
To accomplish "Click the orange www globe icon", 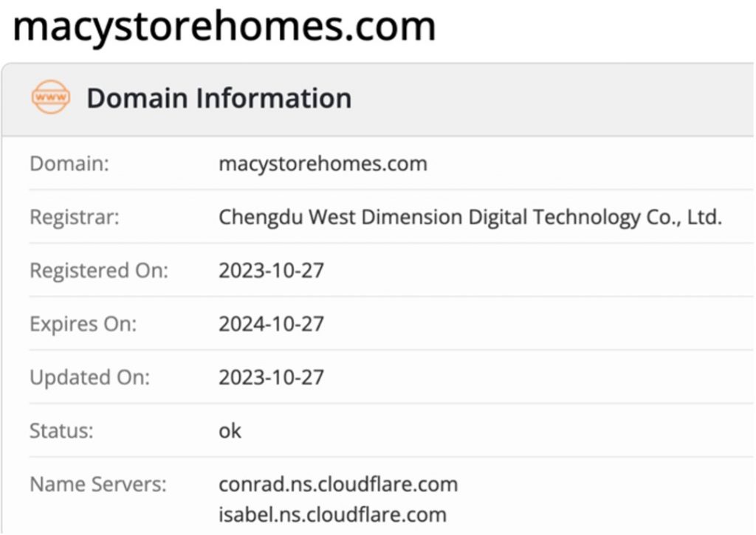I will pyautogui.click(x=51, y=97).
